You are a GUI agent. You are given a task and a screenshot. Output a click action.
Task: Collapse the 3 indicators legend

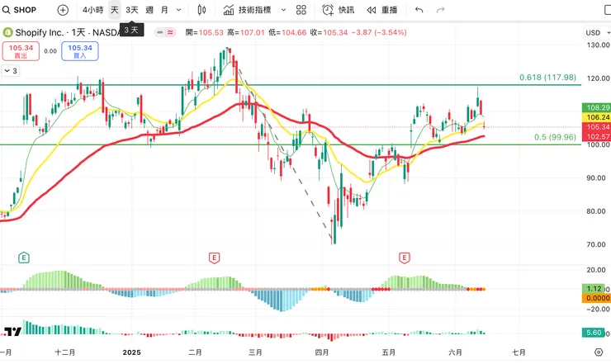coord(11,71)
